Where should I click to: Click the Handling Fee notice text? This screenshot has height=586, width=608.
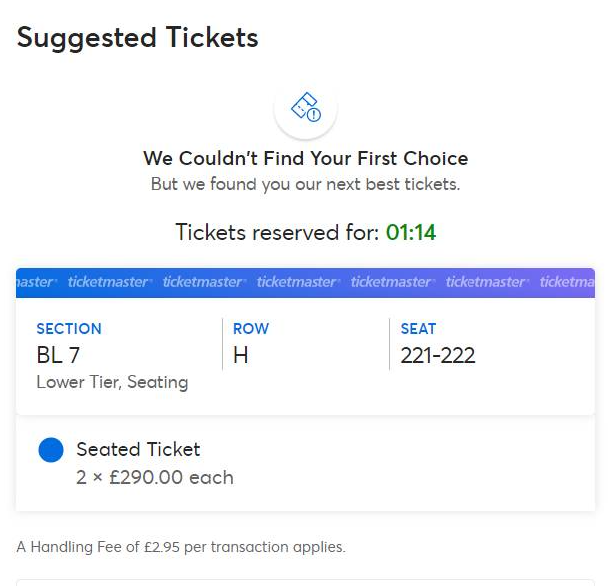[x=181, y=547]
